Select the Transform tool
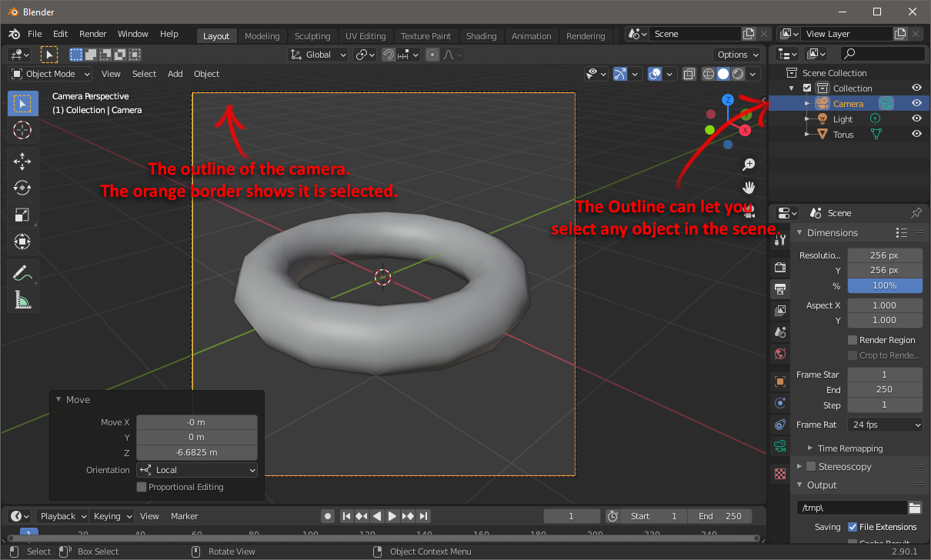Image resolution: width=931 pixels, height=560 pixels. (x=22, y=242)
